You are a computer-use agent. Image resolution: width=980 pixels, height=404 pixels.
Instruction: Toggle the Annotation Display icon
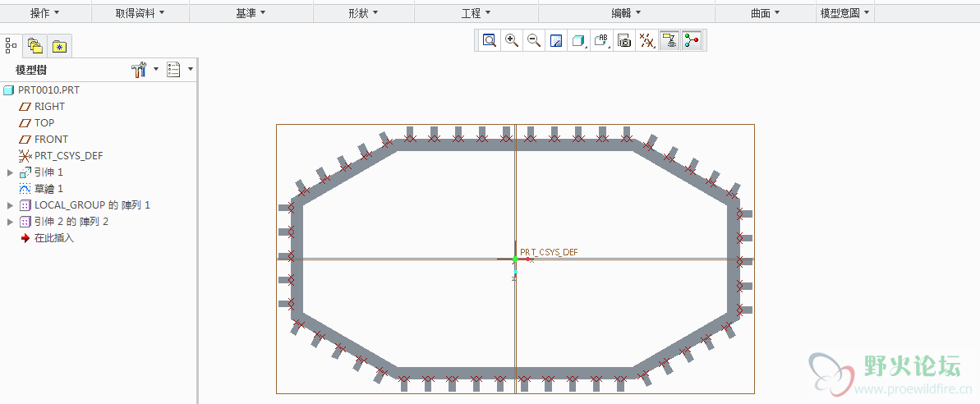(x=669, y=40)
